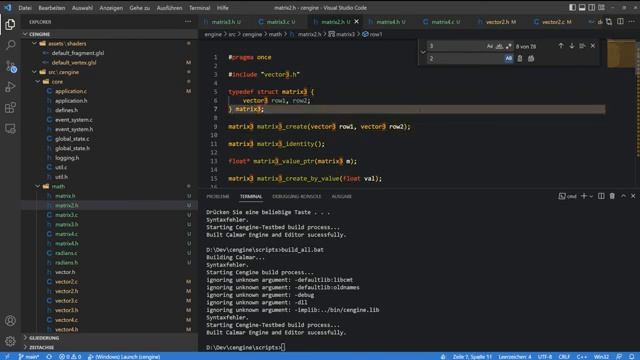The image size is (640, 360).
Task: Click the feedback icon in status bar
Action: [x=619, y=356]
